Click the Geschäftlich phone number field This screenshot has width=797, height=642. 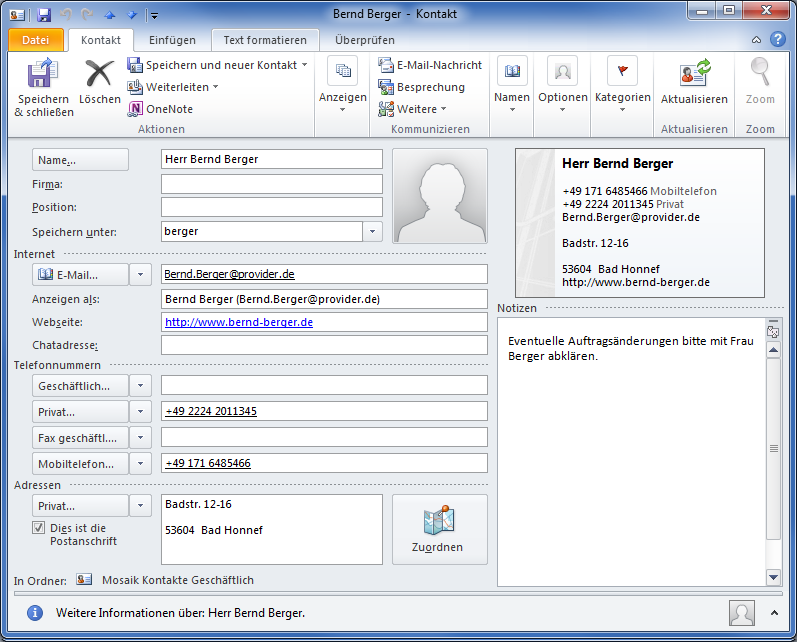click(x=324, y=385)
